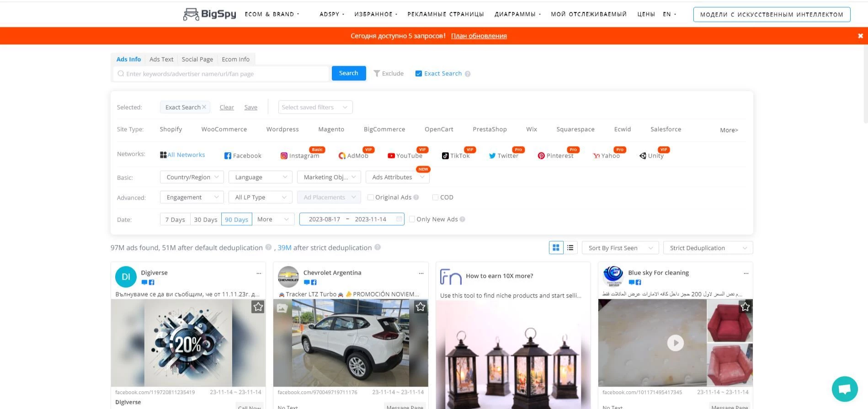Select the Yahoo network icon

pyautogui.click(x=596, y=156)
